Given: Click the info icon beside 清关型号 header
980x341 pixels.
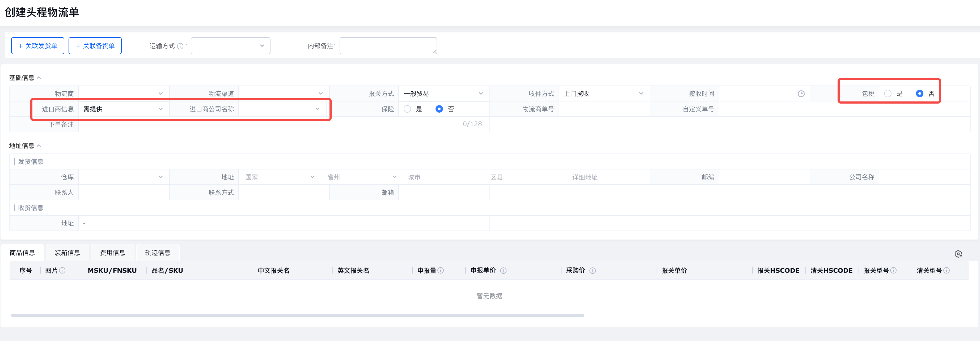Looking at the screenshot, I should tap(947, 270).
